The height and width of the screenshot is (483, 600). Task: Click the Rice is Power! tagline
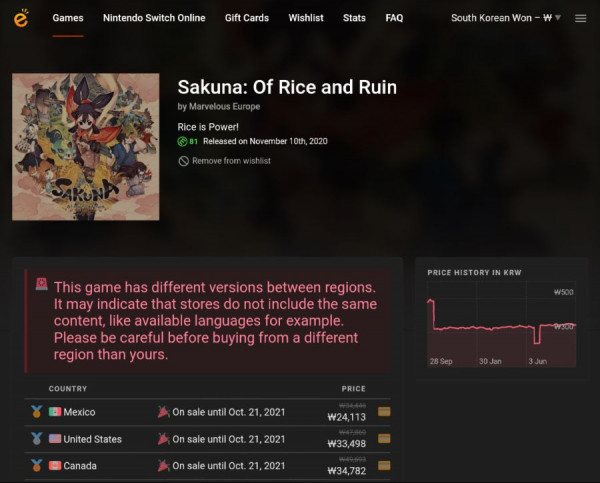[208, 127]
